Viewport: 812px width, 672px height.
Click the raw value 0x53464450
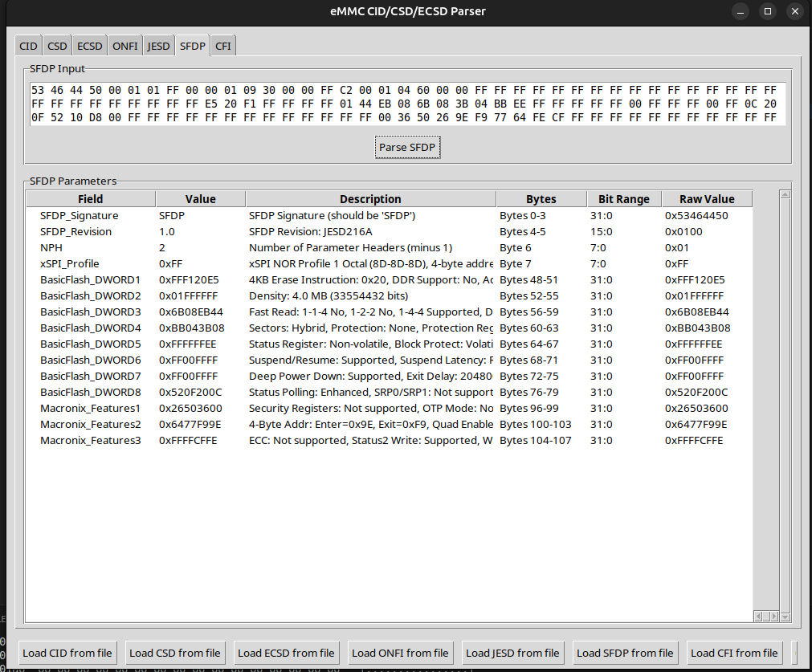click(696, 215)
